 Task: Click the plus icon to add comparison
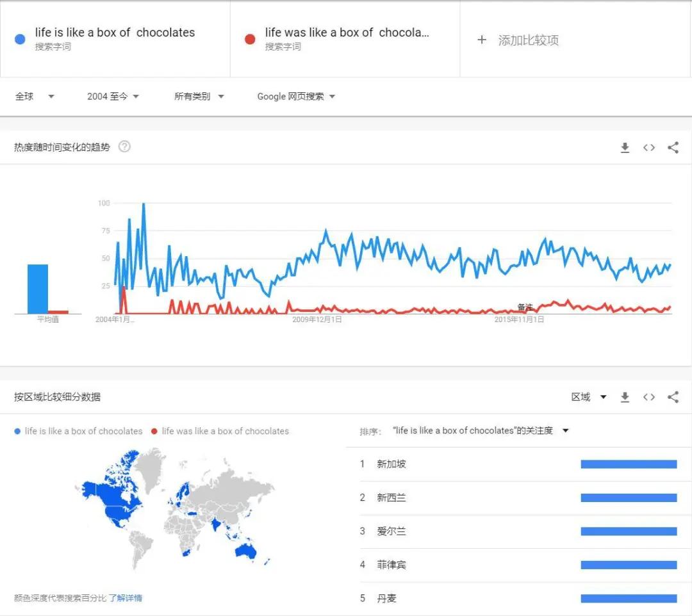click(482, 40)
